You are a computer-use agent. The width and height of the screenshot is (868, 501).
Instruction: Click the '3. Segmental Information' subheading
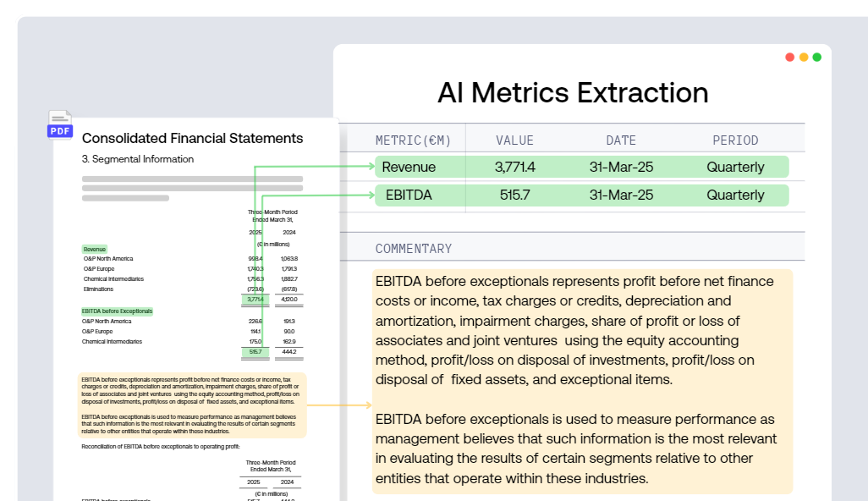[138, 159]
